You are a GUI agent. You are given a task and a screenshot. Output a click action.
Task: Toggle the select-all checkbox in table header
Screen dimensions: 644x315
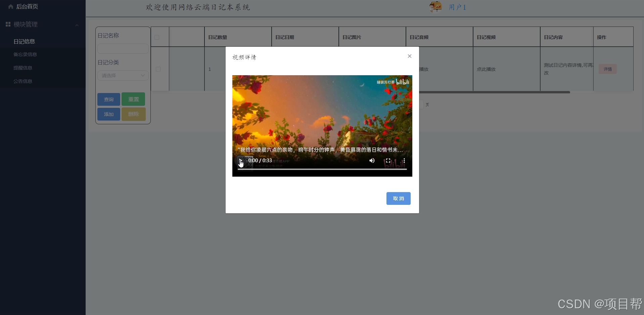coord(157,37)
